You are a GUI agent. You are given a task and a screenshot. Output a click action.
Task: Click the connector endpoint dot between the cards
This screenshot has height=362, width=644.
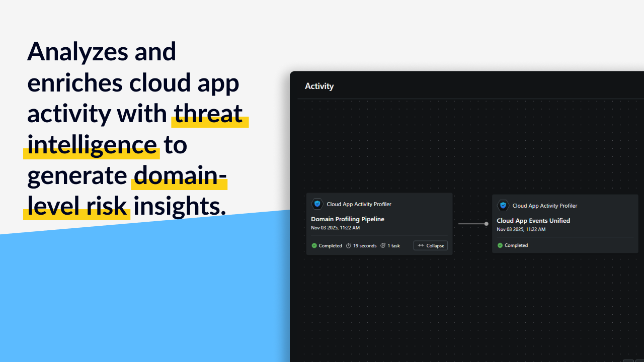pyautogui.click(x=486, y=224)
